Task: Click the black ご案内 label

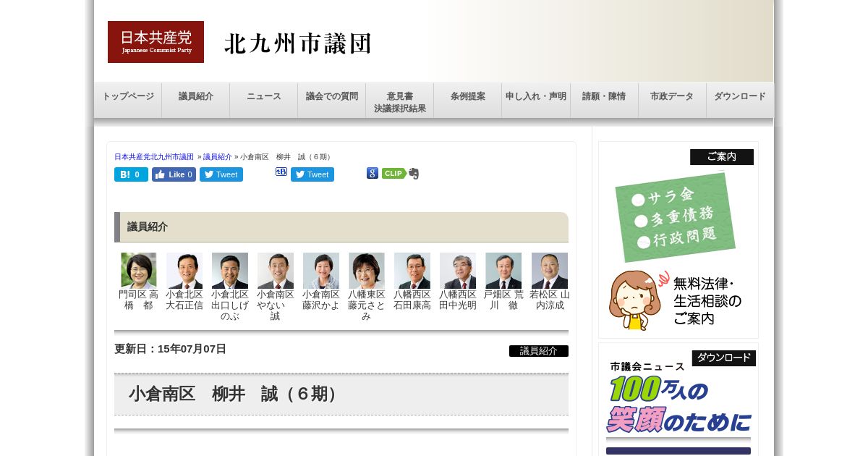Action: (x=722, y=157)
